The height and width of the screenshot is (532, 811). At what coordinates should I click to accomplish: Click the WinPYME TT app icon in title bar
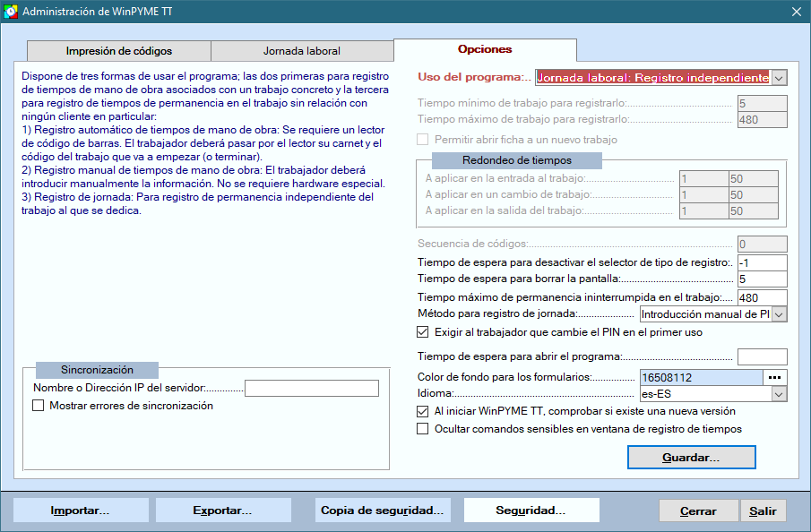point(10,12)
